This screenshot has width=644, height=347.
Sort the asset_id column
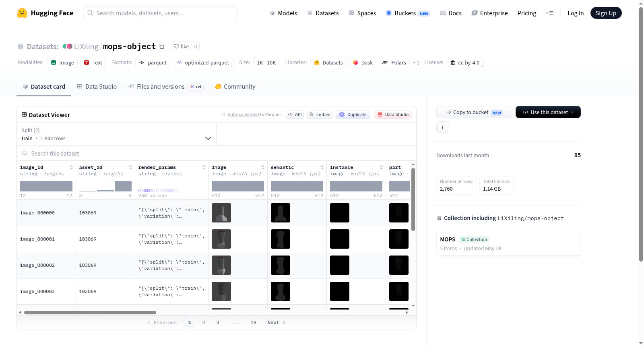click(x=130, y=167)
